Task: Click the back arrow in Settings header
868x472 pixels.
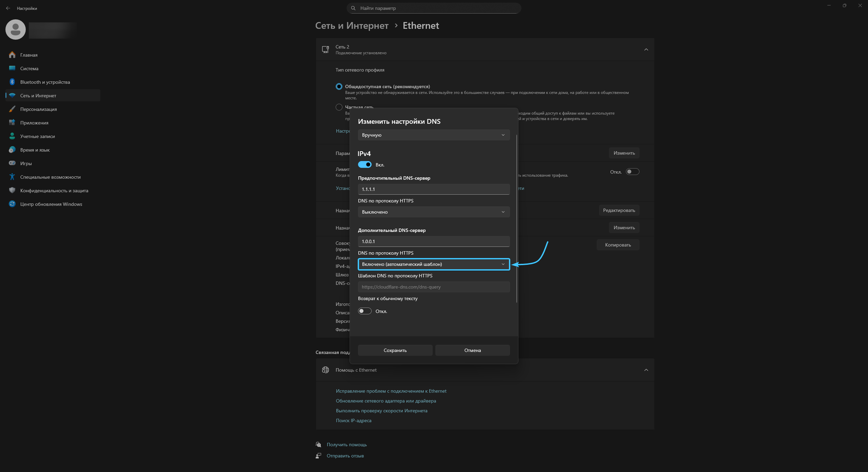Action: 8,8
